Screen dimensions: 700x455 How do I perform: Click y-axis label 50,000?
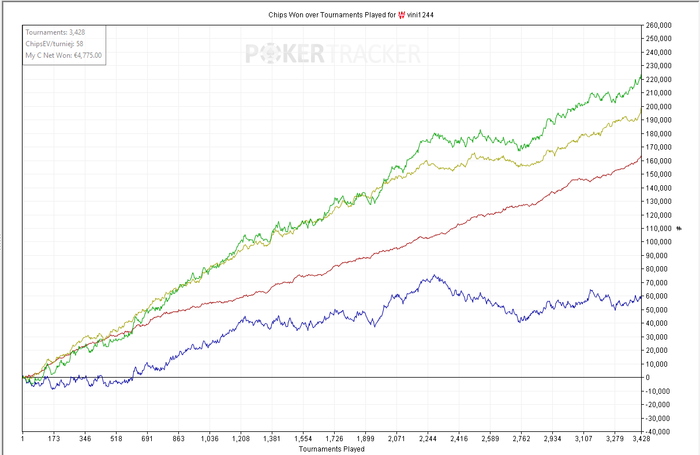(657, 310)
